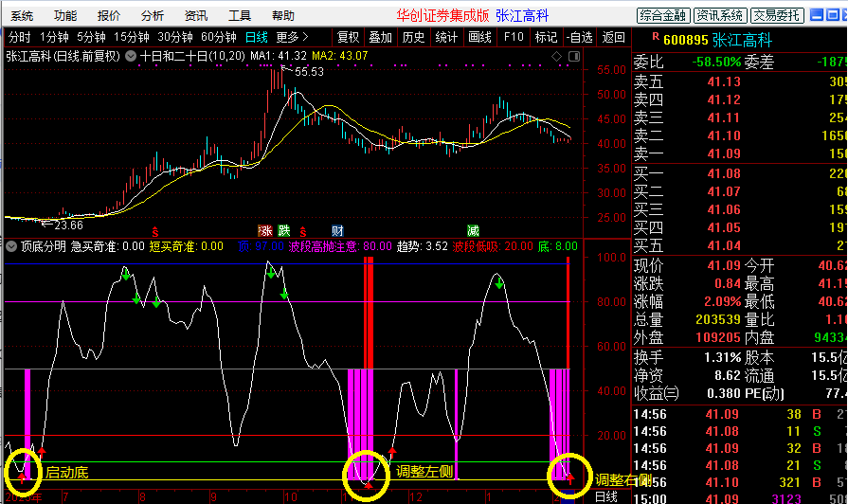Select the 日线 period tab

257,37
